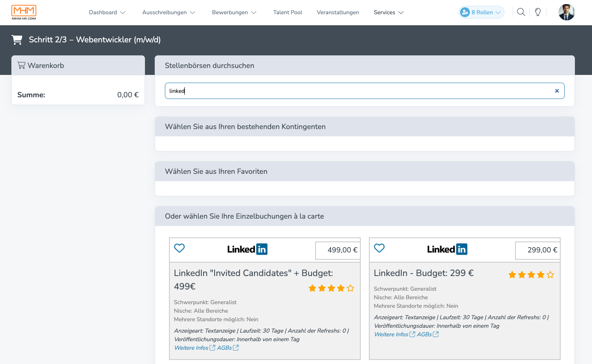Expand the Services menu
This screenshot has width=592, height=364.
tap(388, 12)
